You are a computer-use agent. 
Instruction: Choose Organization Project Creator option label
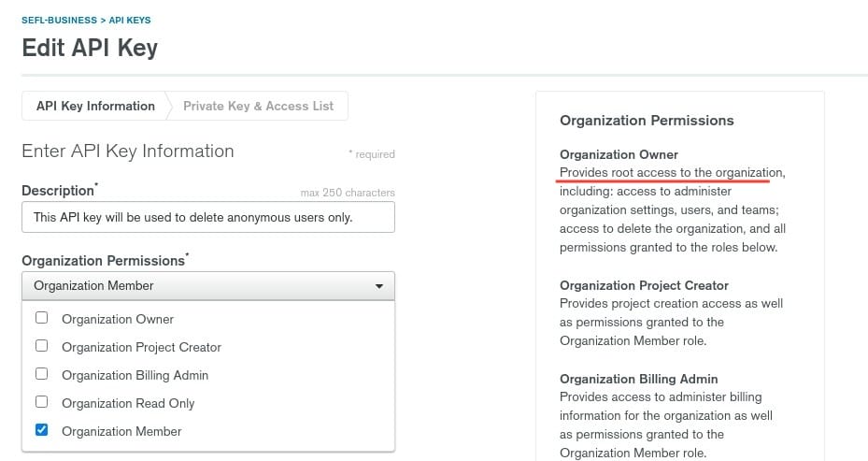click(141, 347)
